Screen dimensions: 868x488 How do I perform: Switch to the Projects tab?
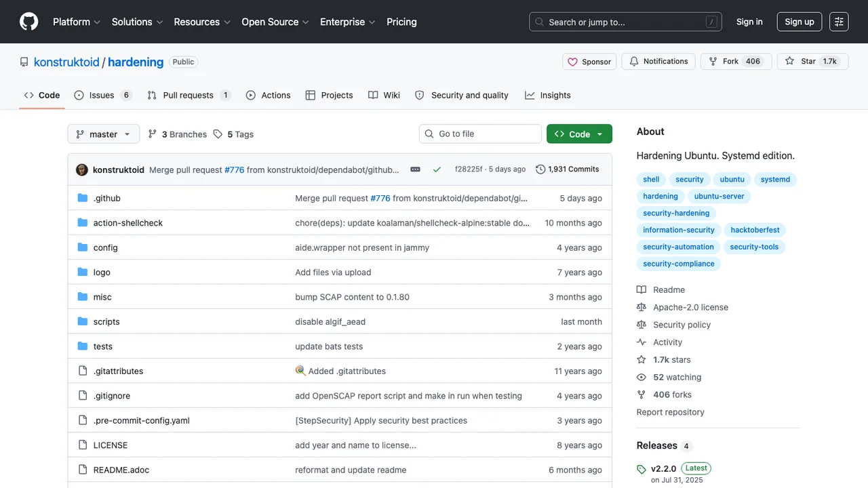pos(330,96)
